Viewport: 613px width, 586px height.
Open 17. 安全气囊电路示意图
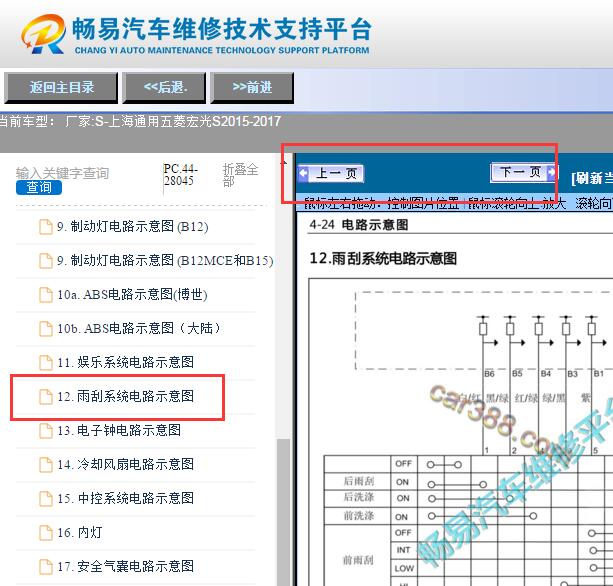coord(125,566)
